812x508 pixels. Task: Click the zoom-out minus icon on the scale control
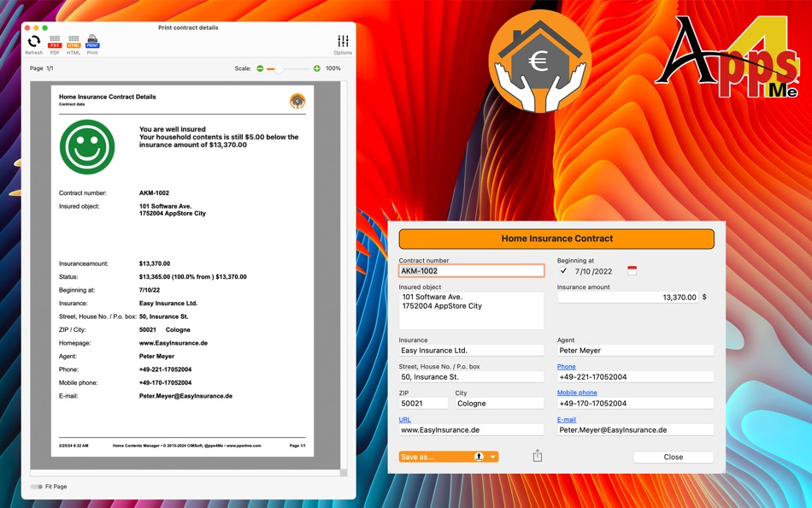[260, 68]
